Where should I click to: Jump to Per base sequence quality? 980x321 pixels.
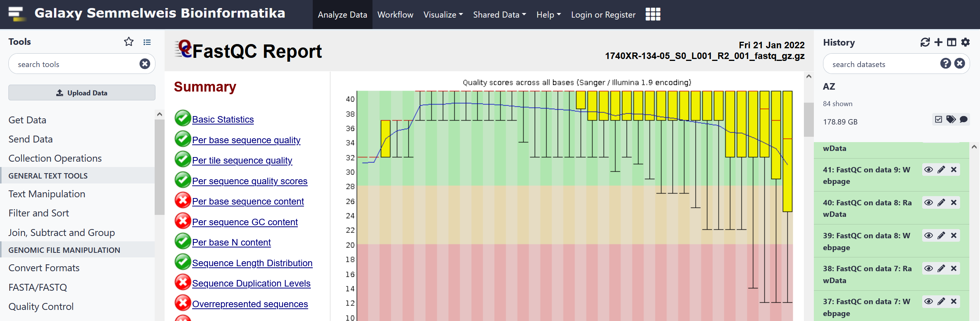[x=246, y=140]
